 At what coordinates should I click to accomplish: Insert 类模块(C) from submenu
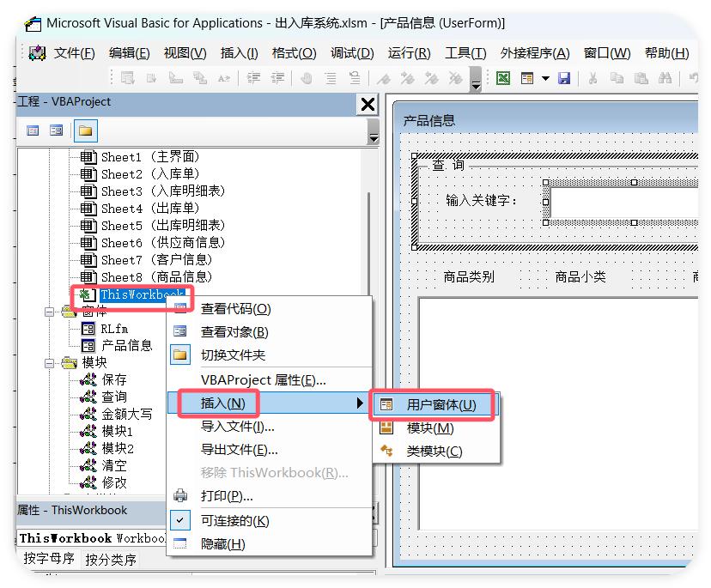435,452
